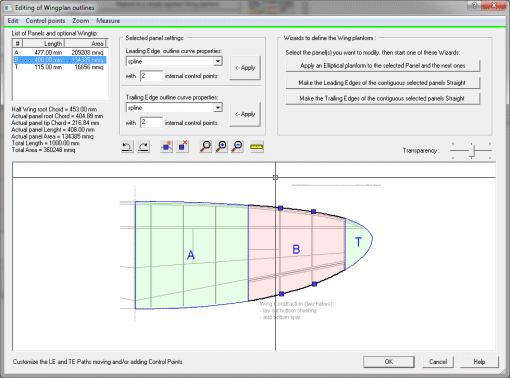Select the first leading edge control point of panel B
The image size is (510, 378).
tap(281, 208)
